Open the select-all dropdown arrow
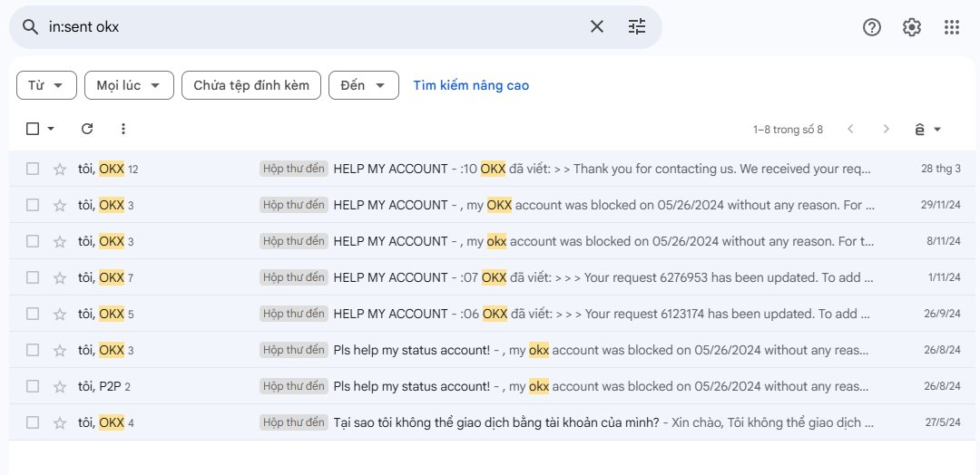 click(x=51, y=129)
